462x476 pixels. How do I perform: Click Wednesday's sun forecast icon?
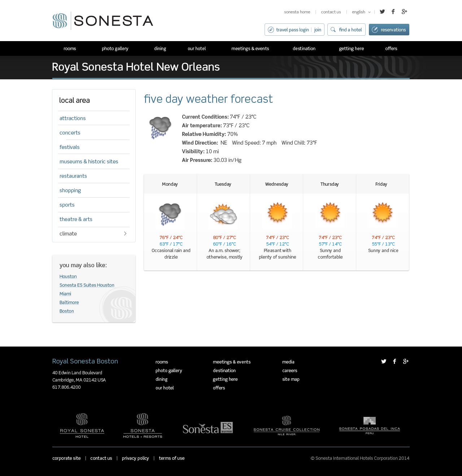pos(277,212)
